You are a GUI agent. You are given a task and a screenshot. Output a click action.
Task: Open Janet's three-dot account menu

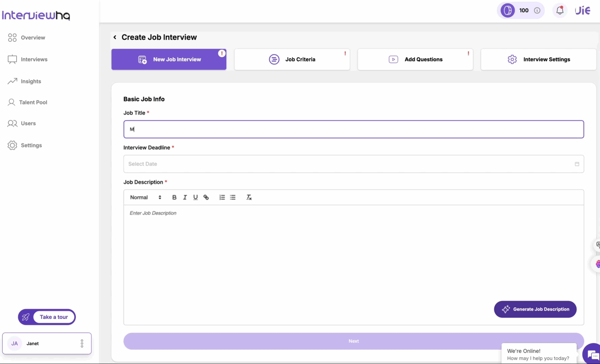[x=82, y=343]
